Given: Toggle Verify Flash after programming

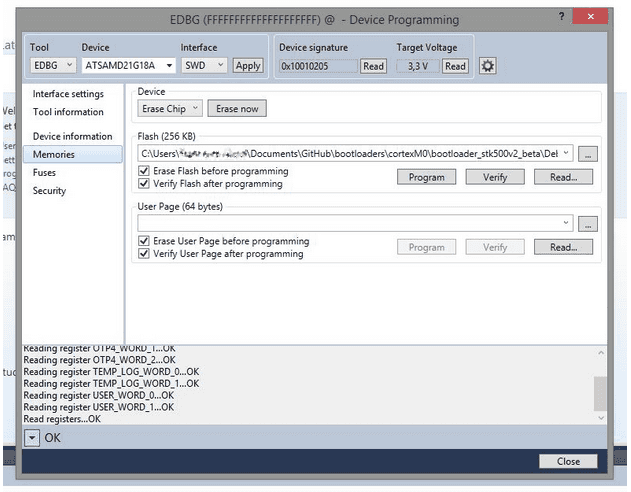Looking at the screenshot, I should pyautogui.click(x=144, y=184).
